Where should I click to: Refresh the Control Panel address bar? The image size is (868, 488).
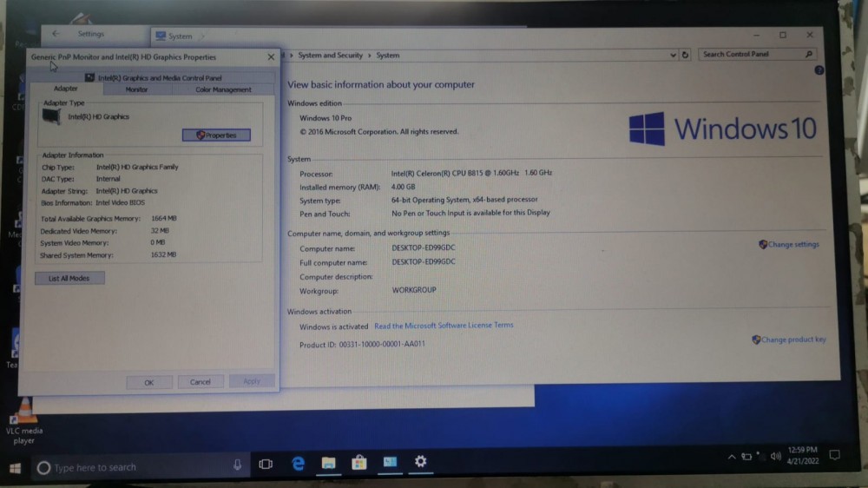(686, 55)
